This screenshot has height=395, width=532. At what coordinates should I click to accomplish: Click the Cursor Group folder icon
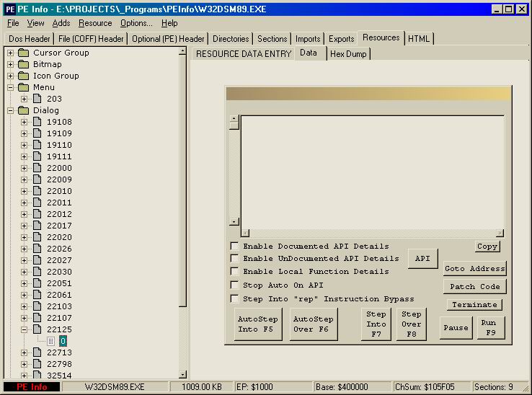[x=24, y=53]
